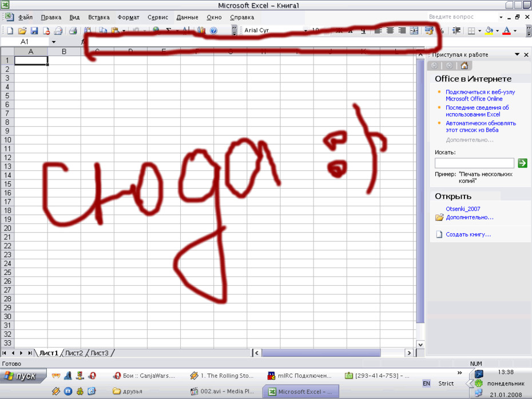Viewport: 532px width, 399px height.
Task: Merge and center cells
Action: click(414, 31)
